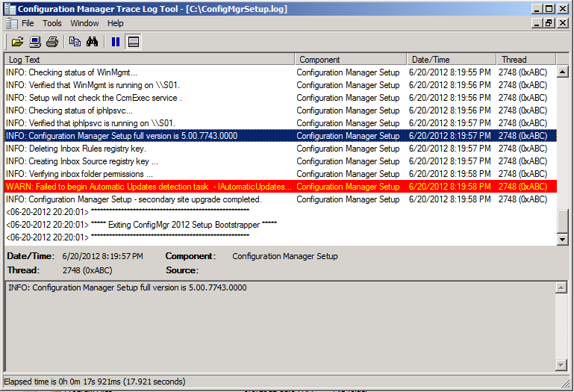Click the application icon in title bar
This screenshot has height=392, width=574.
pyautogui.click(x=10, y=9)
